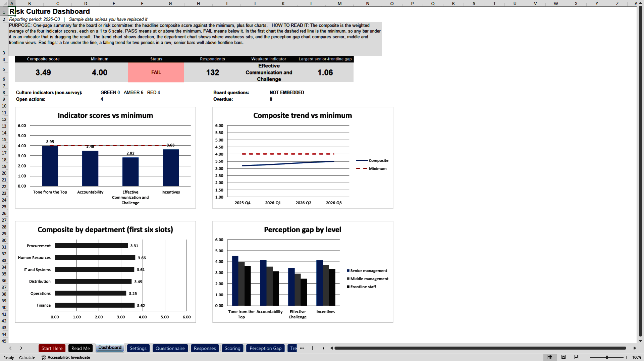
Task: Select the Perception gap by level chart title
Action: click(303, 229)
